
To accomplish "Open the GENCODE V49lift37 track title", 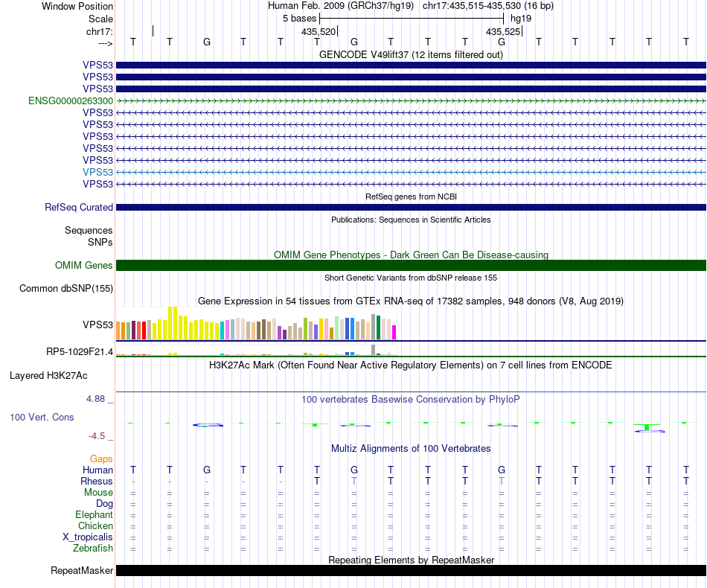I will [x=411, y=54].
